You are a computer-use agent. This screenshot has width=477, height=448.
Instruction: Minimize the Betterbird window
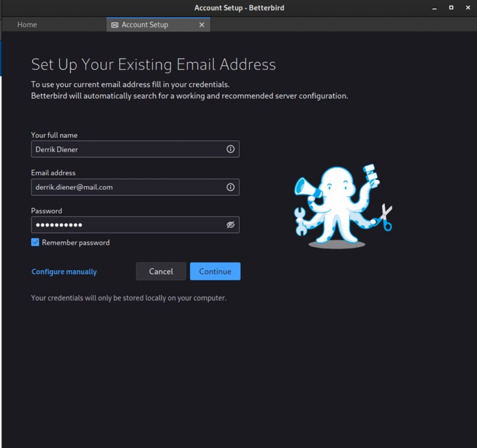pos(435,8)
